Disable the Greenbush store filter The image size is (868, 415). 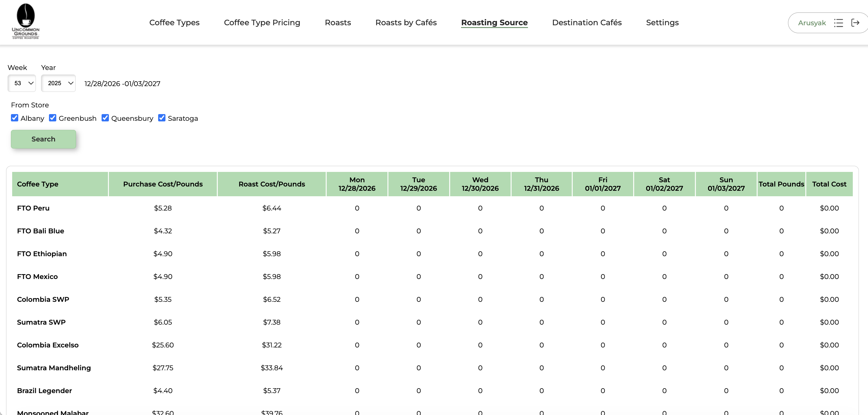(52, 118)
